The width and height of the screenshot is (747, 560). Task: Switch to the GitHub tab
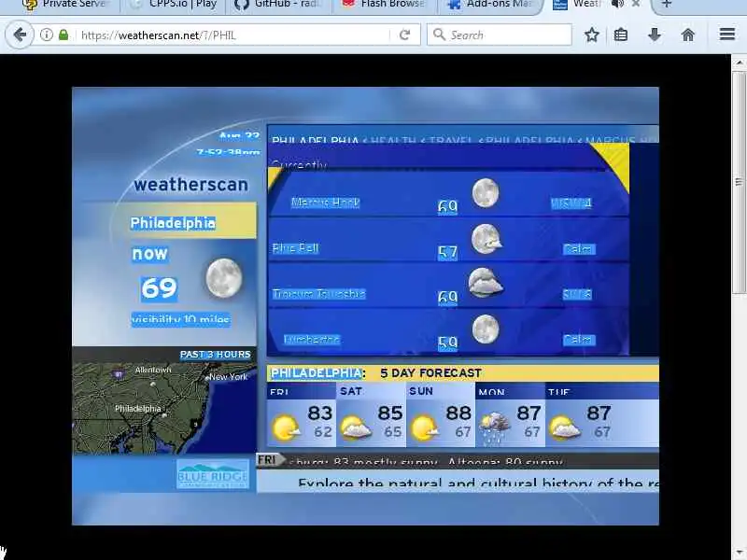point(279,5)
